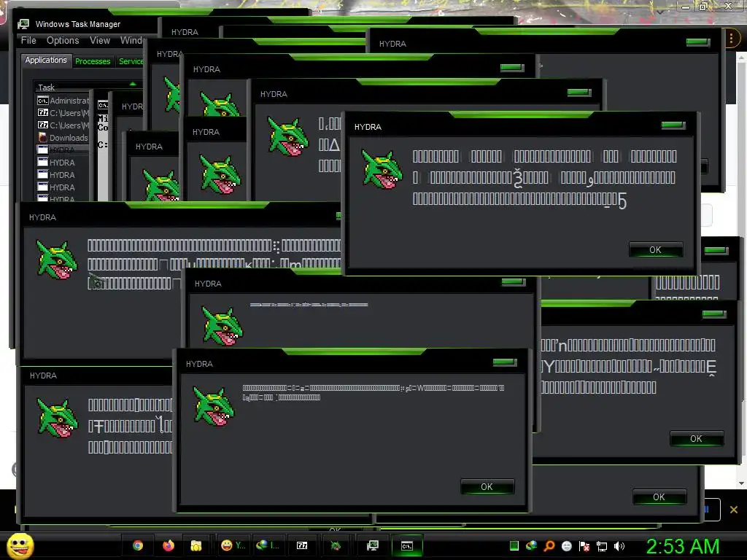Click the browser scrollbar down arrow
Screen dimensions: 747x560
coord(741,484)
